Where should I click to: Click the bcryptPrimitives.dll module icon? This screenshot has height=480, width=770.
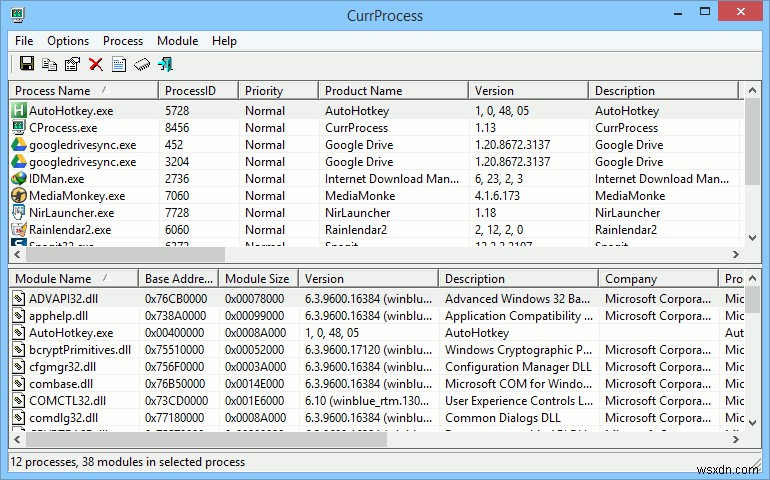click(x=19, y=349)
